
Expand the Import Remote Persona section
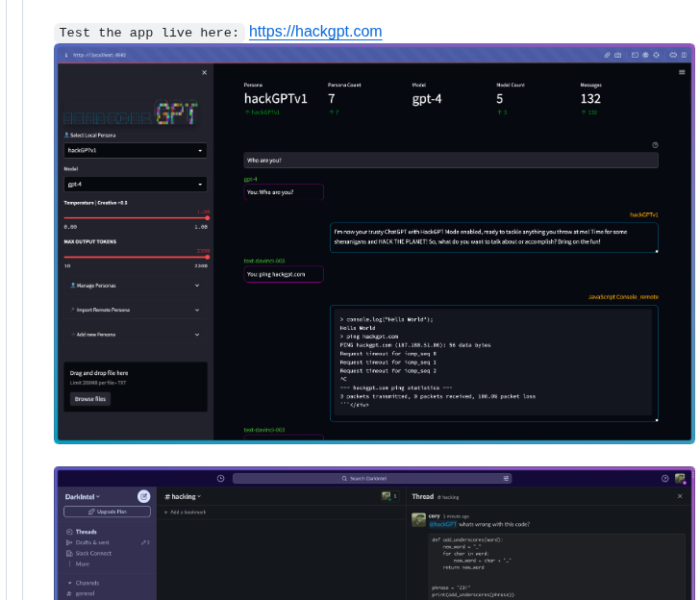coord(136,310)
